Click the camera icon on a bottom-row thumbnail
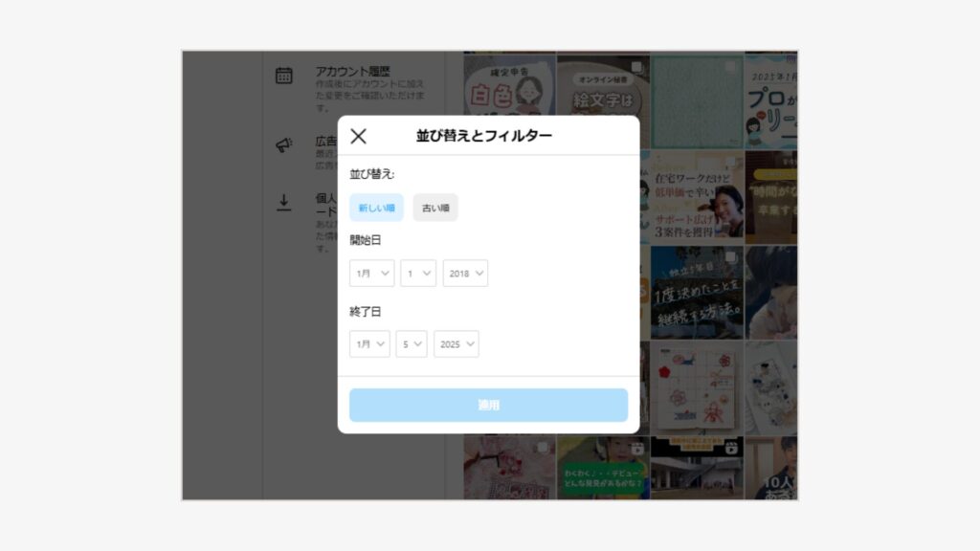 pyautogui.click(x=732, y=450)
